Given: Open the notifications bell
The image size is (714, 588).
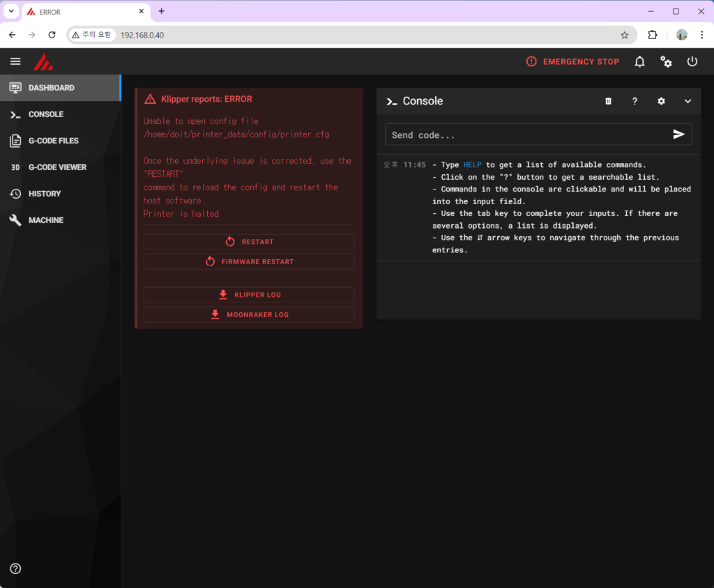Looking at the screenshot, I should tap(639, 61).
